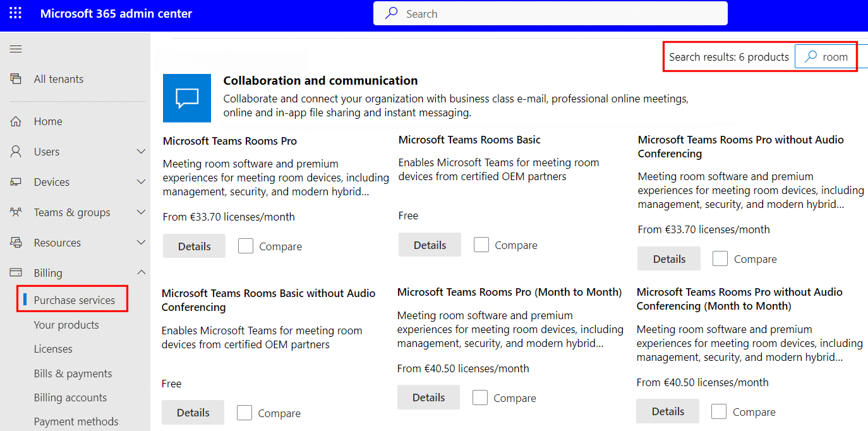Open Your products under Billing
This screenshot has width=868, height=431.
[x=66, y=325]
